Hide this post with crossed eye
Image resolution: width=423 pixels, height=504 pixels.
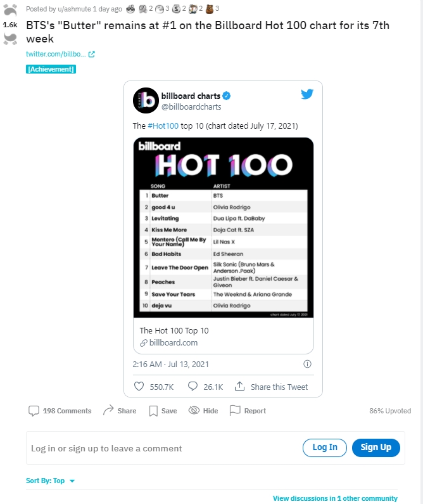pyautogui.click(x=203, y=411)
